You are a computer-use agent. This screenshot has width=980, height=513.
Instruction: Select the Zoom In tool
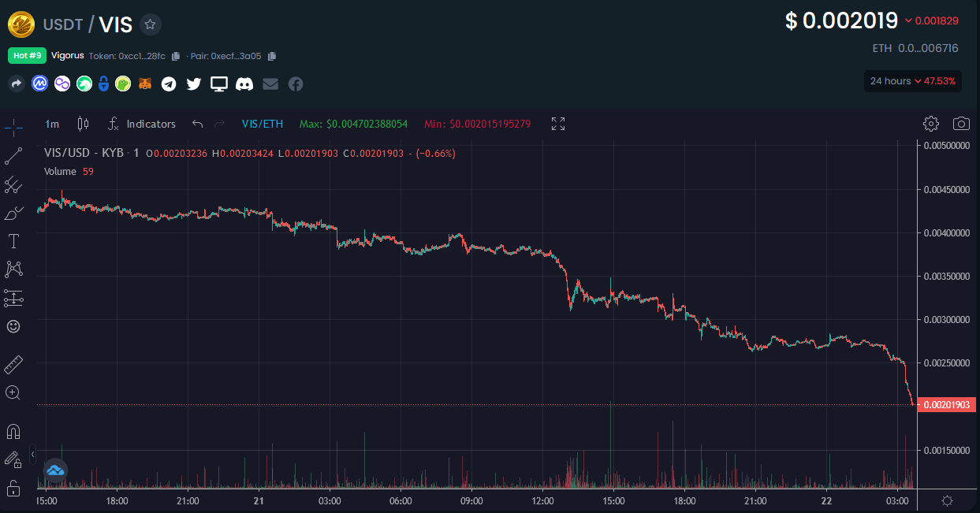(13, 392)
